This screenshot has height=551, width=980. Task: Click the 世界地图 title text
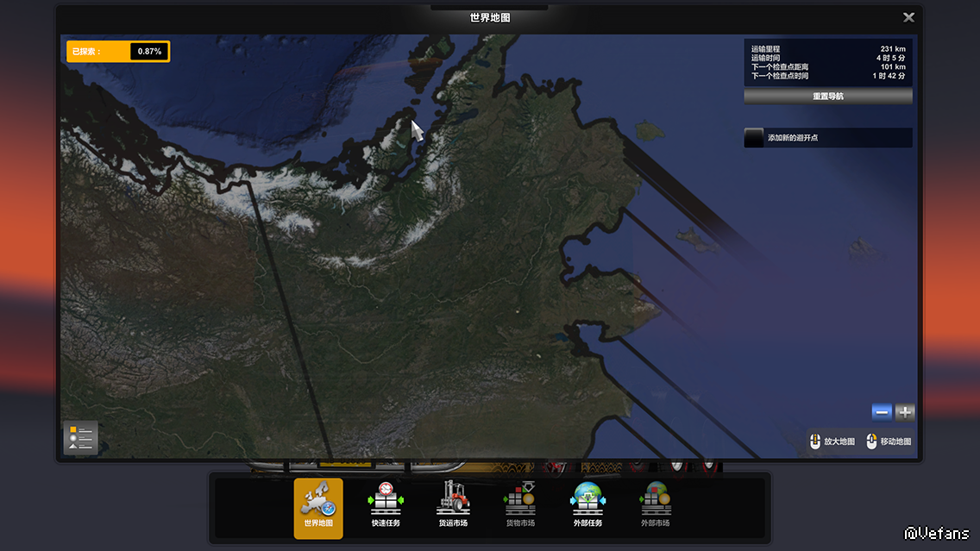[490, 17]
